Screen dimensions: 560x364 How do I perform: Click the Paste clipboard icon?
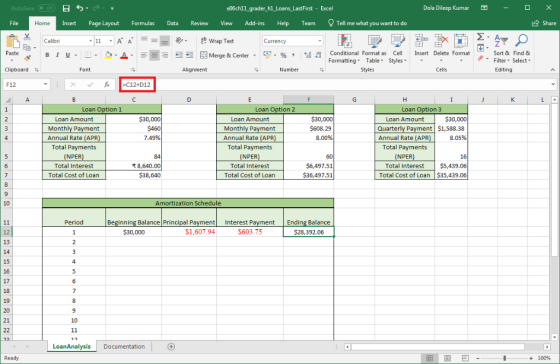point(12,42)
